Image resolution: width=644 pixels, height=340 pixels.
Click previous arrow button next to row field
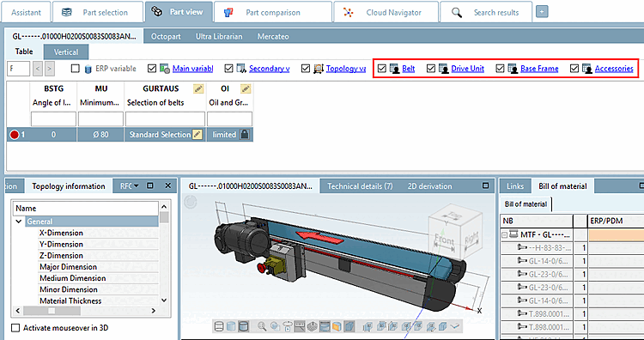[x=38, y=69]
